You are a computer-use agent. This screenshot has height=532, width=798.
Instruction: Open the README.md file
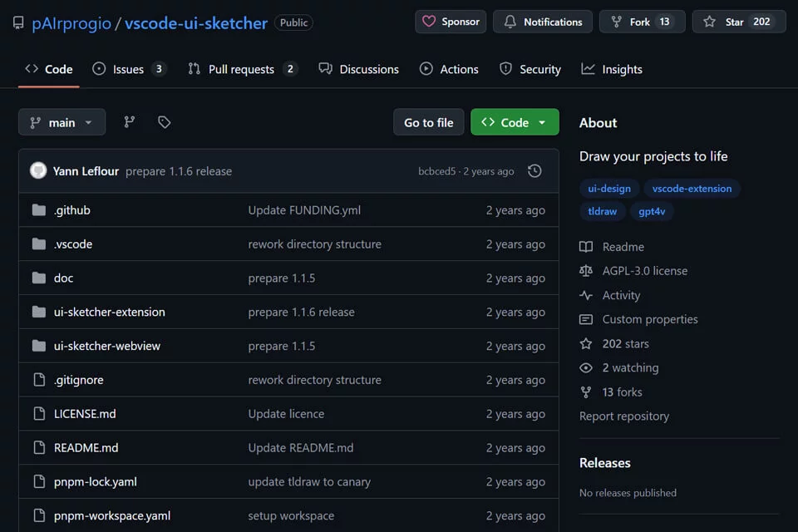[86, 447]
